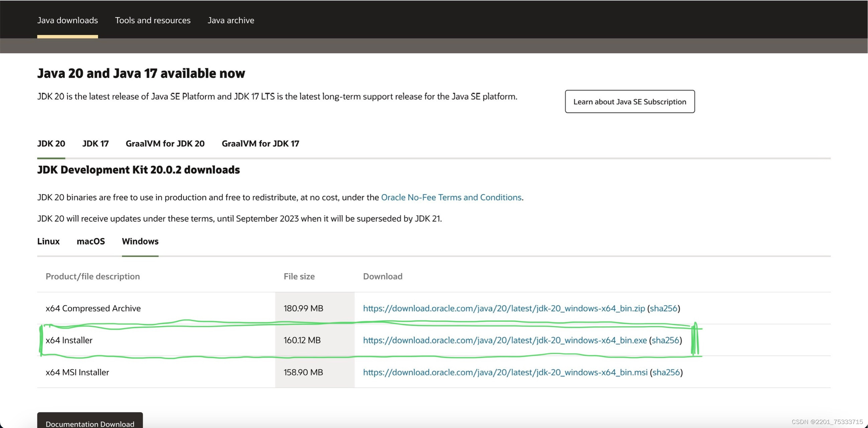Open sha256 link for x64 Compressed Archive
868x428 pixels.
663,308
